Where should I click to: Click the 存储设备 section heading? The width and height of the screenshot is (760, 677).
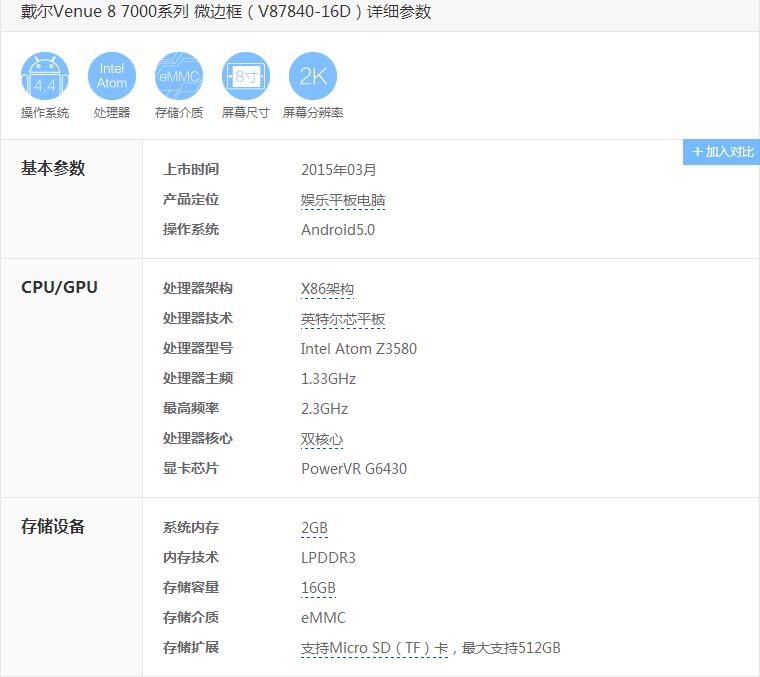click(53, 526)
